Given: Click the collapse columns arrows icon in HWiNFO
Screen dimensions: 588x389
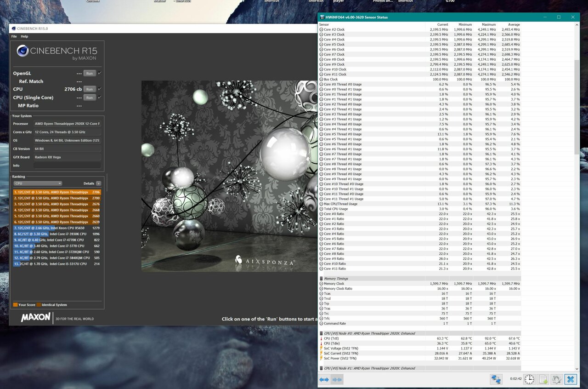Looking at the screenshot, I should tap(337, 379).
